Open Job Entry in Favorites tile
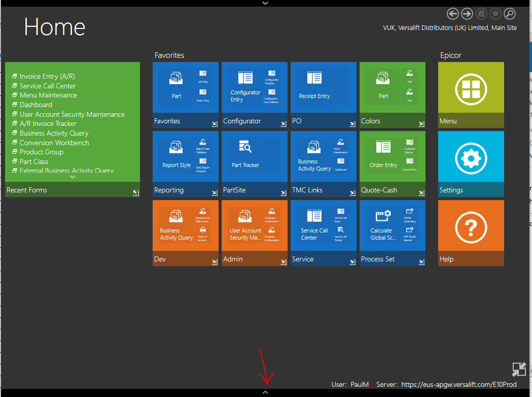This screenshot has width=532, height=397. point(203,77)
